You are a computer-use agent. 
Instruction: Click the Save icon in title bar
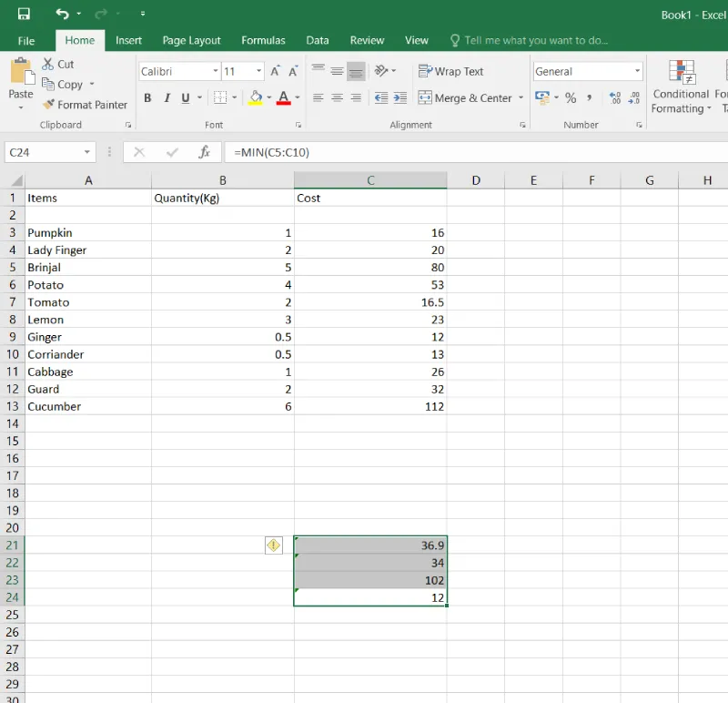[x=24, y=14]
